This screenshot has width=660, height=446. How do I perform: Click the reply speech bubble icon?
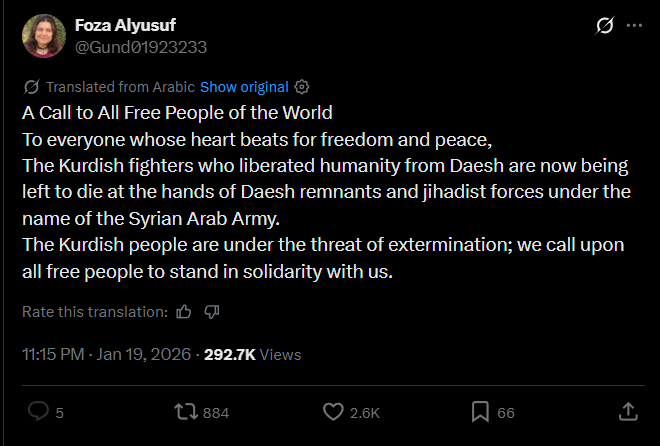(x=39, y=412)
